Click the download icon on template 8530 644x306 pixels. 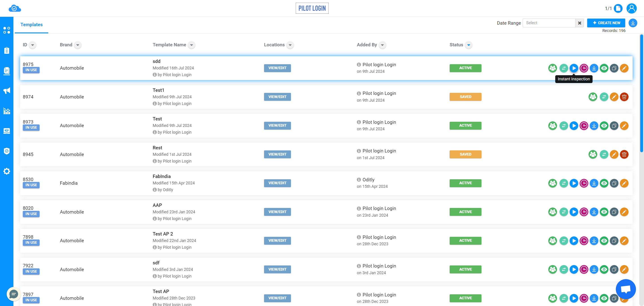pyautogui.click(x=594, y=183)
